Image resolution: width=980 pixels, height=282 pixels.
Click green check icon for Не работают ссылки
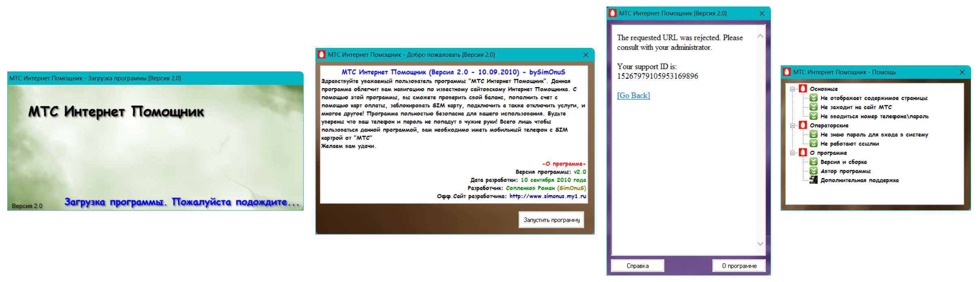[x=814, y=144]
